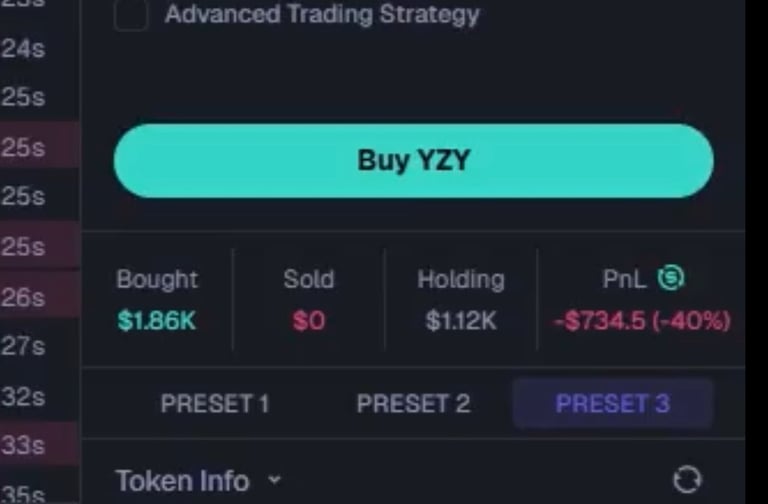Click the 32s trade row

(23, 397)
